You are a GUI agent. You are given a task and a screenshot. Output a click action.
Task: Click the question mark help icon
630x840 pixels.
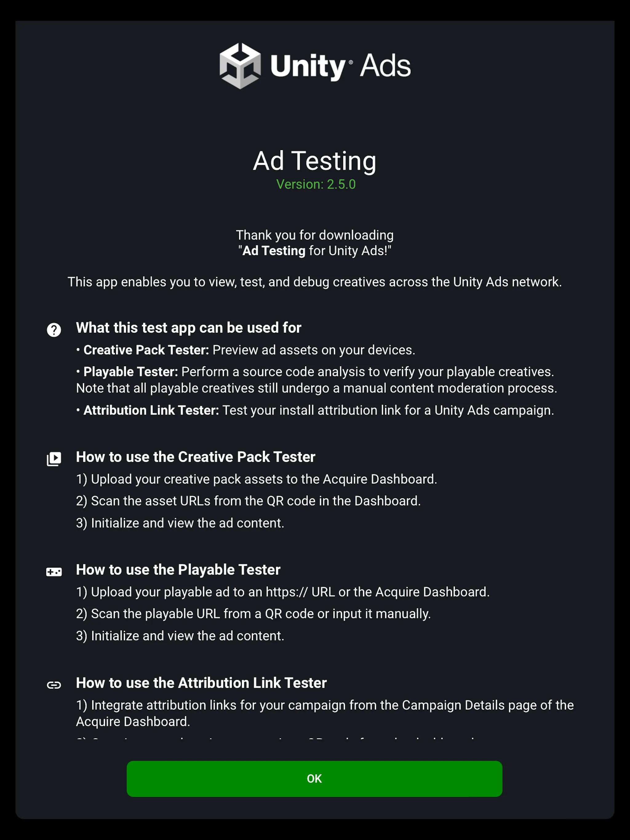click(55, 329)
